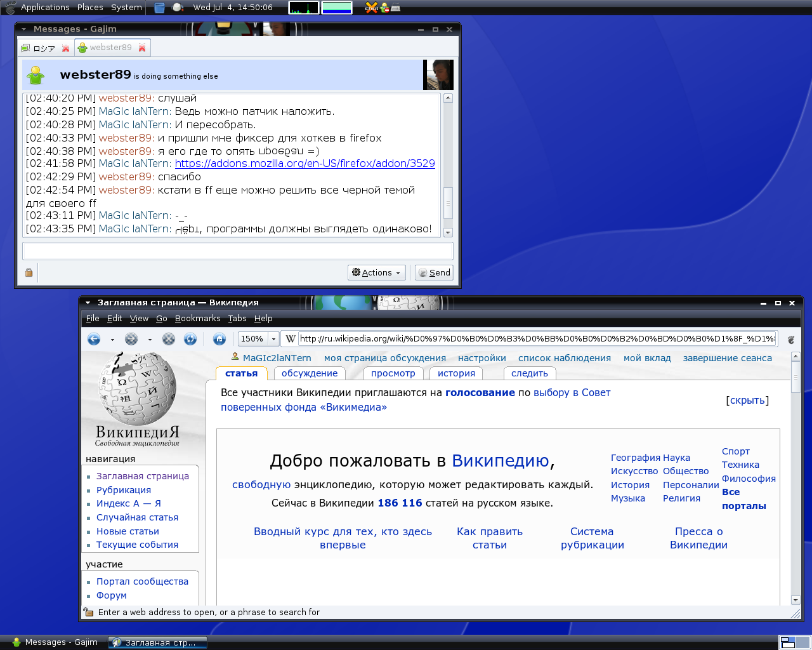
Task: Click the resize grip of browser window
Action: (796, 613)
